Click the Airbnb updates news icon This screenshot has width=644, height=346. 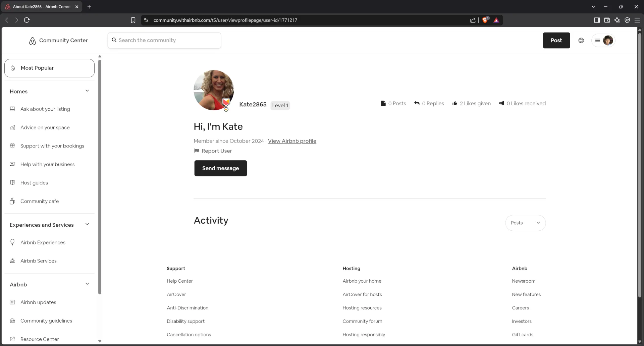(x=12, y=302)
